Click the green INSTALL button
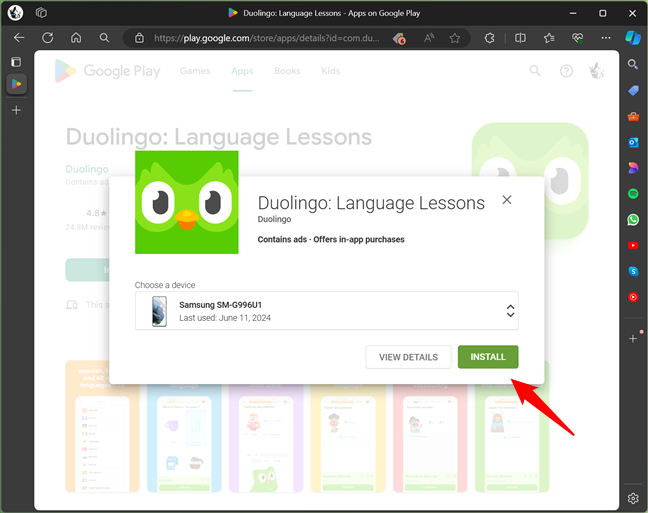The height and width of the screenshot is (513, 648). click(488, 357)
